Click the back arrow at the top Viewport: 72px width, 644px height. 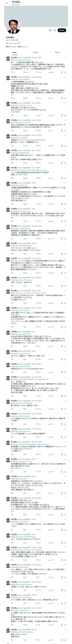click(7, 3)
